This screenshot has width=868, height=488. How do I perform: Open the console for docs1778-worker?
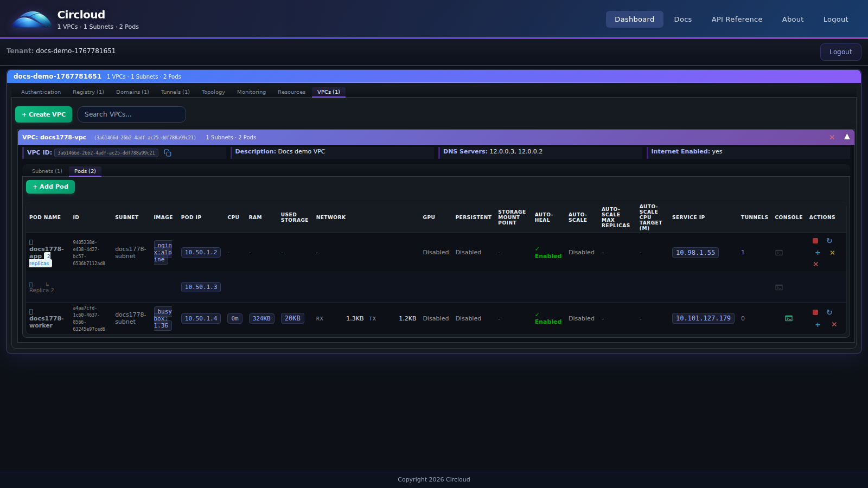[x=788, y=318]
